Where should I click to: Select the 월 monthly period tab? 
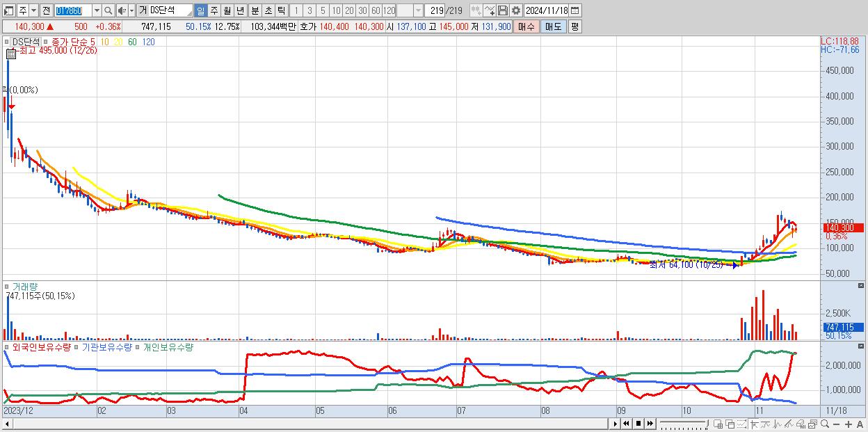click(227, 10)
